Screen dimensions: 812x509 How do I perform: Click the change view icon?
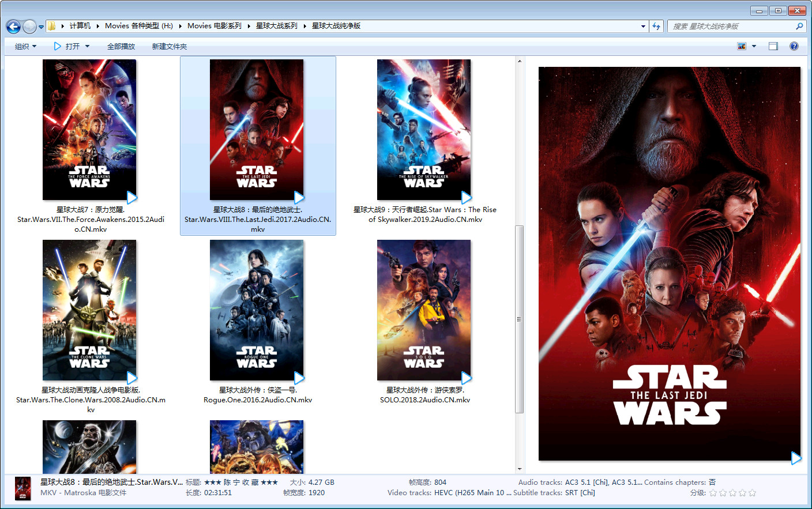pyautogui.click(x=742, y=46)
